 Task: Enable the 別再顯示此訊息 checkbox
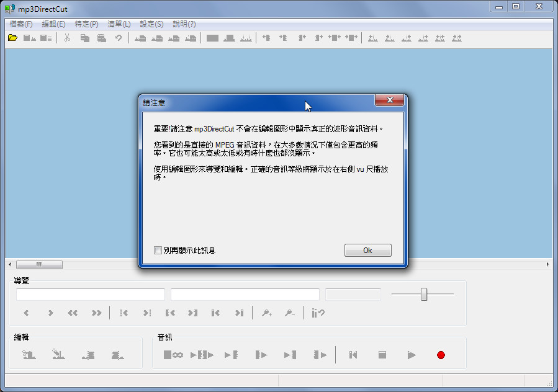coord(158,251)
